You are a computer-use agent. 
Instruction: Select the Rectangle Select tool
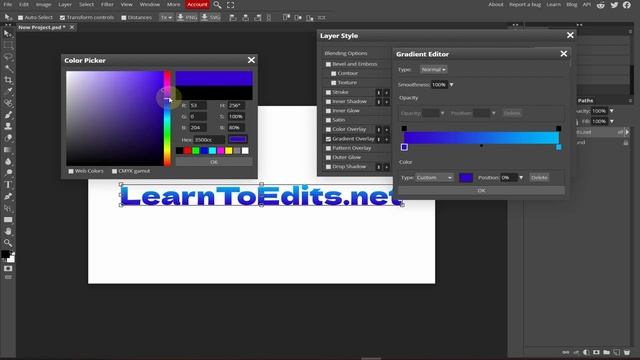click(x=8, y=45)
